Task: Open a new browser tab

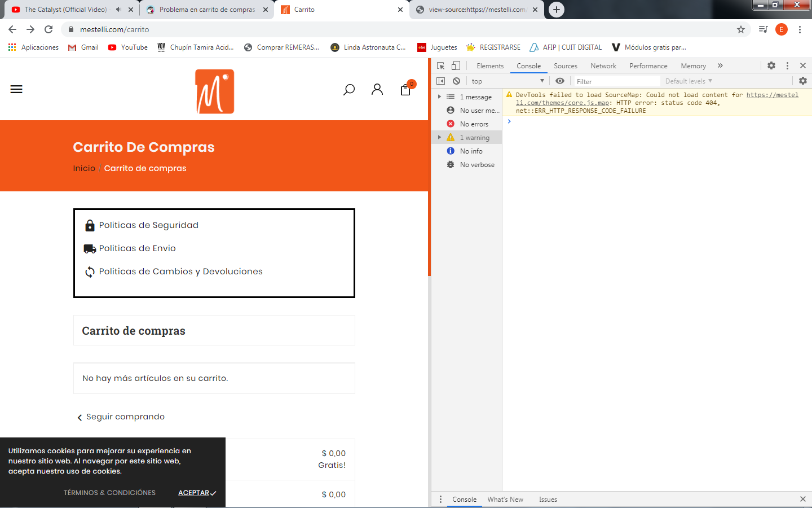Action: [x=557, y=10]
